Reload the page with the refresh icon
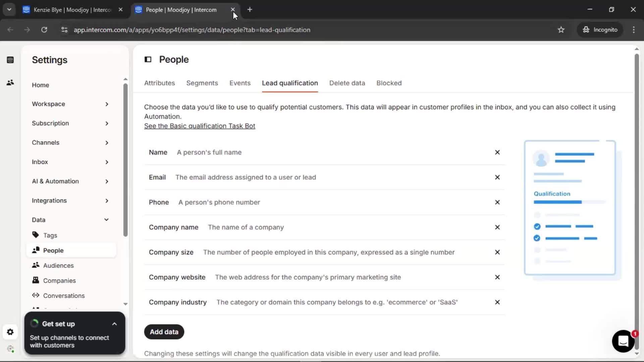Screen dimensions: 644x362 point(44,30)
